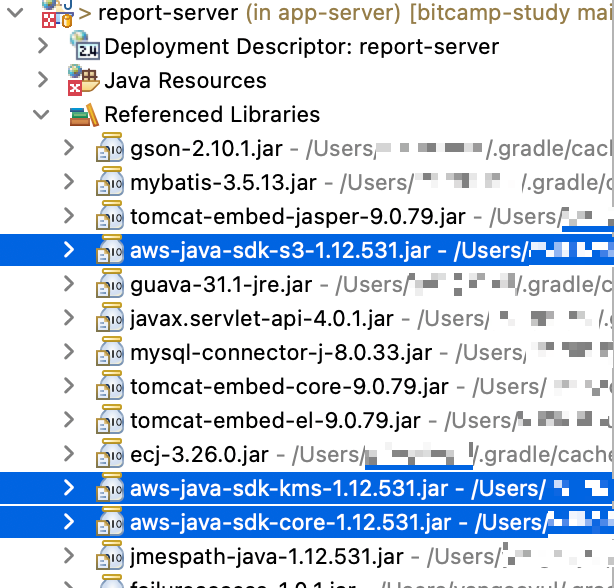Click the '[bitcamp-study' branch label text
This screenshot has width=614, height=588.
[x=491, y=13]
